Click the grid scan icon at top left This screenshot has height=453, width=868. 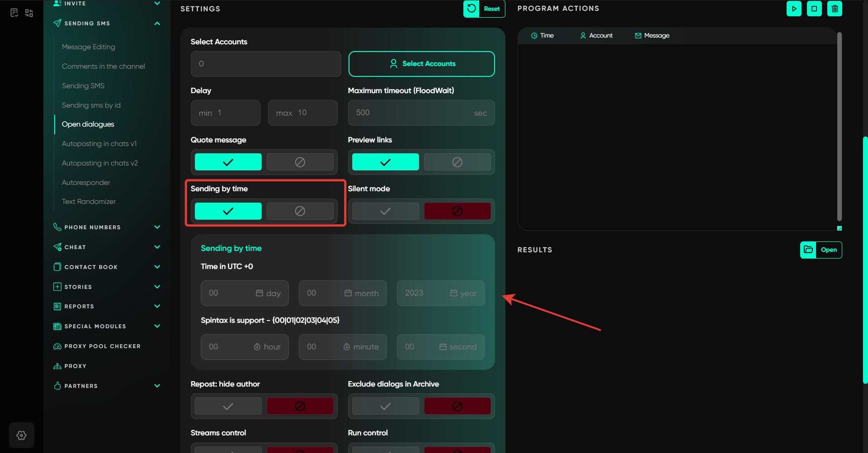pyautogui.click(x=29, y=13)
